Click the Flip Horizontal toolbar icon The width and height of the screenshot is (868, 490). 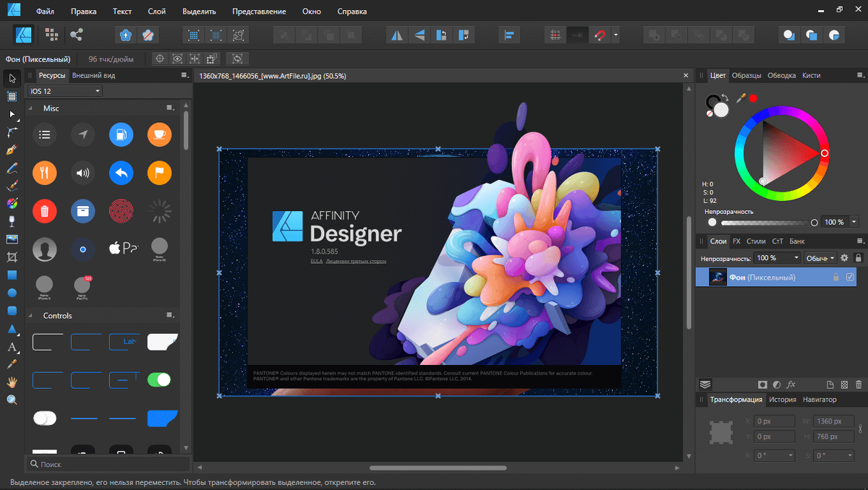(396, 34)
